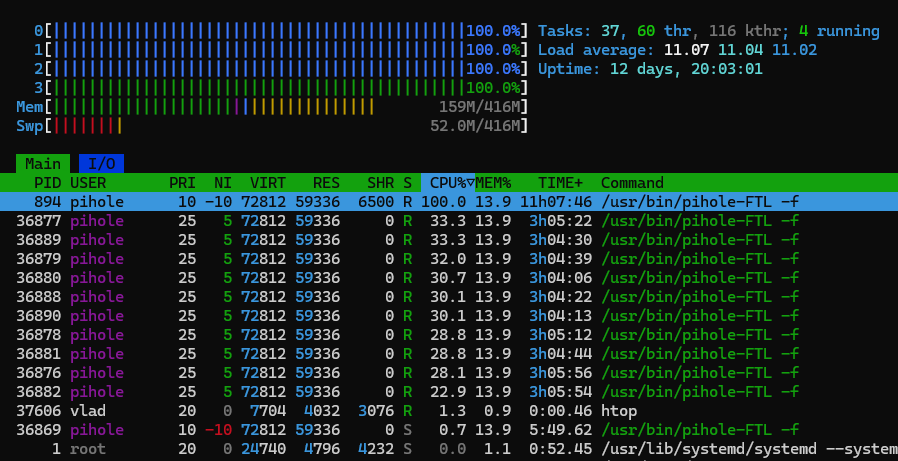898x461 pixels.
Task: Click the CPU 1 usage meter
Action: tap(281, 49)
